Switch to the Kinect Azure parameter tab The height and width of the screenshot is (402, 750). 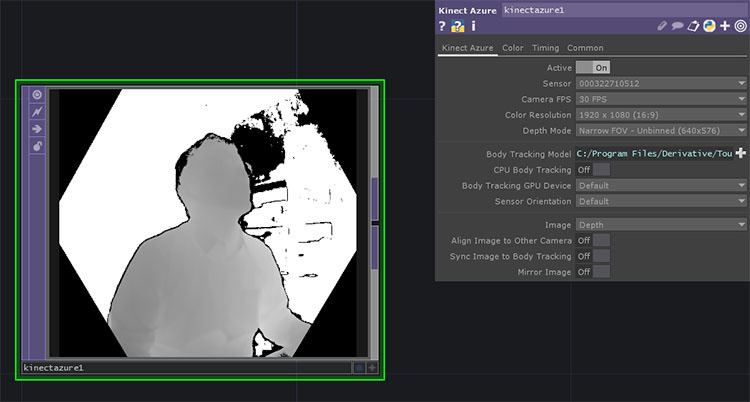coord(467,48)
